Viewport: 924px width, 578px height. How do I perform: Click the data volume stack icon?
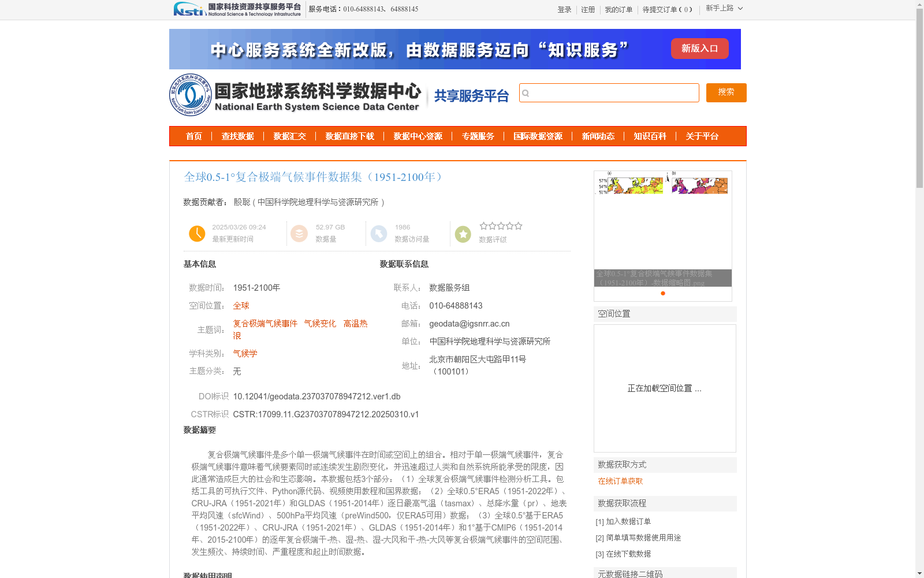(x=299, y=234)
